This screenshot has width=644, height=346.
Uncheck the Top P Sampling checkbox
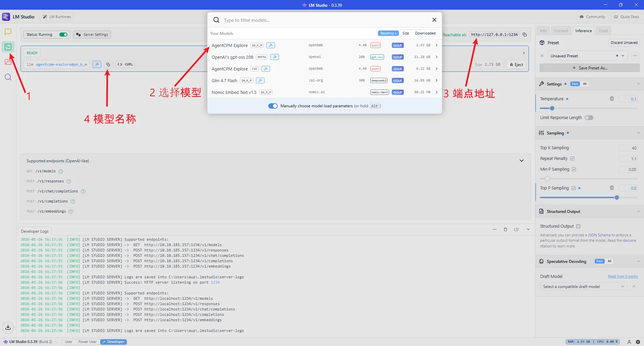tap(574, 188)
